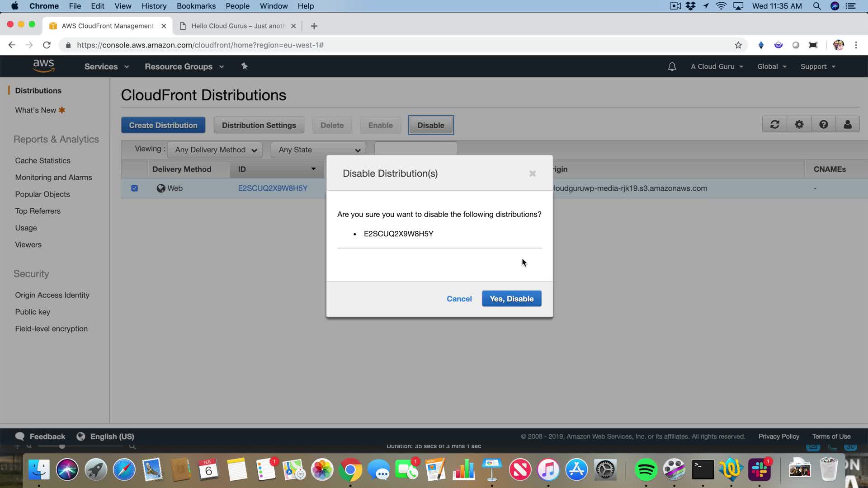The height and width of the screenshot is (488, 868).
Task: Open the settings gear icon
Action: click(x=799, y=124)
